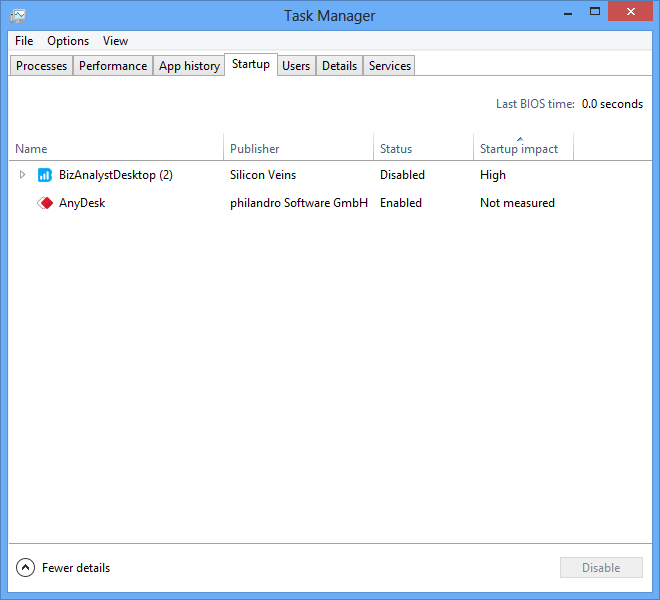Image resolution: width=660 pixels, height=600 pixels.
Task: Close the Task Manager window
Action: click(x=631, y=11)
